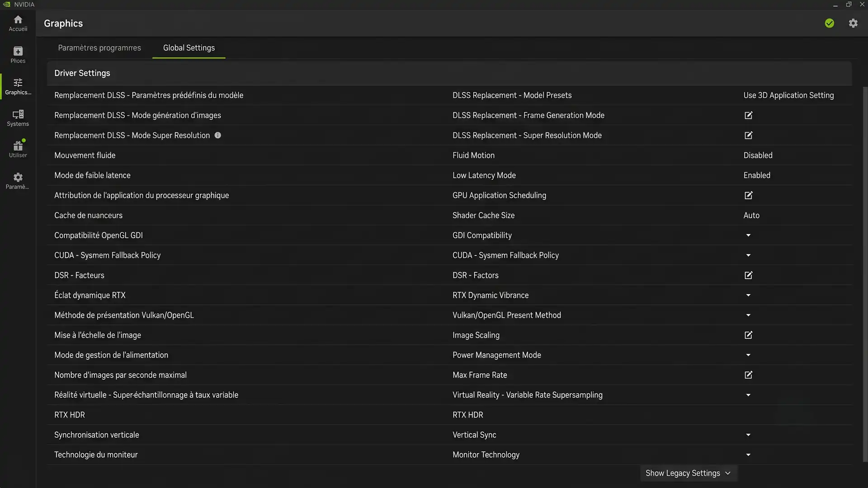The width and height of the screenshot is (868, 488).
Task: Edit the Max Frame Rate setting
Action: [748, 375]
